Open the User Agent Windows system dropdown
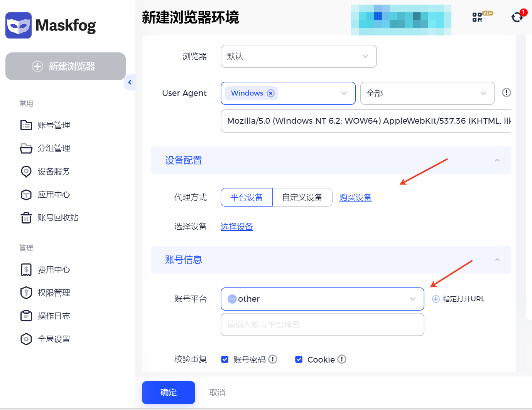 (288, 93)
